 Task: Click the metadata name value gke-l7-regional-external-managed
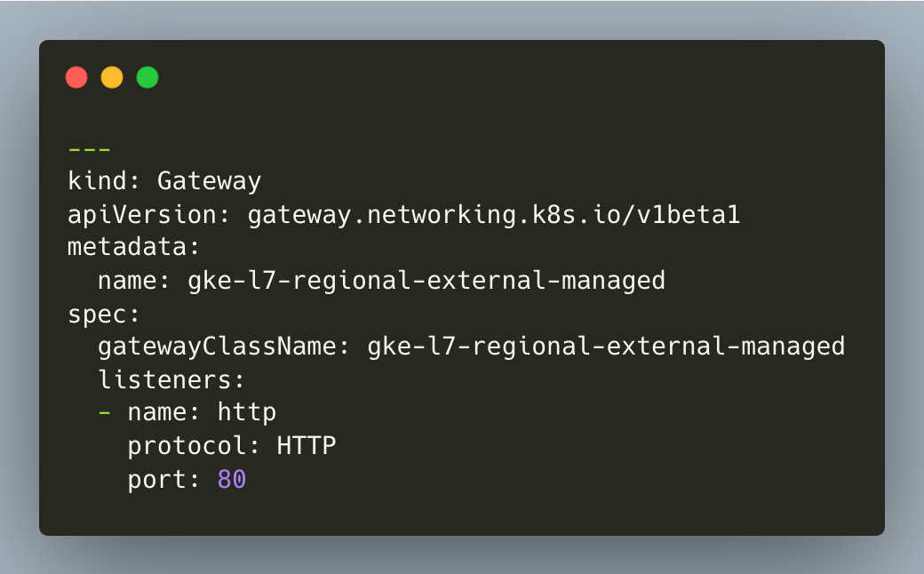coord(426,281)
